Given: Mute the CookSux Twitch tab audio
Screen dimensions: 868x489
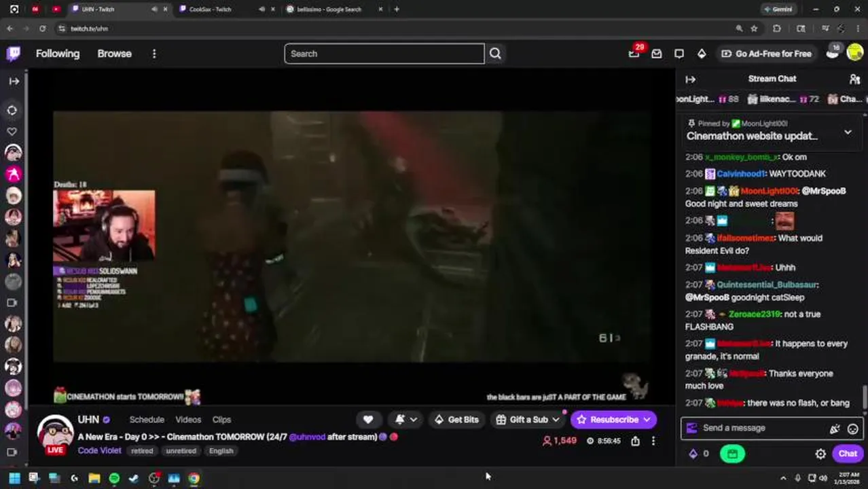Looking at the screenshot, I should click(x=262, y=10).
